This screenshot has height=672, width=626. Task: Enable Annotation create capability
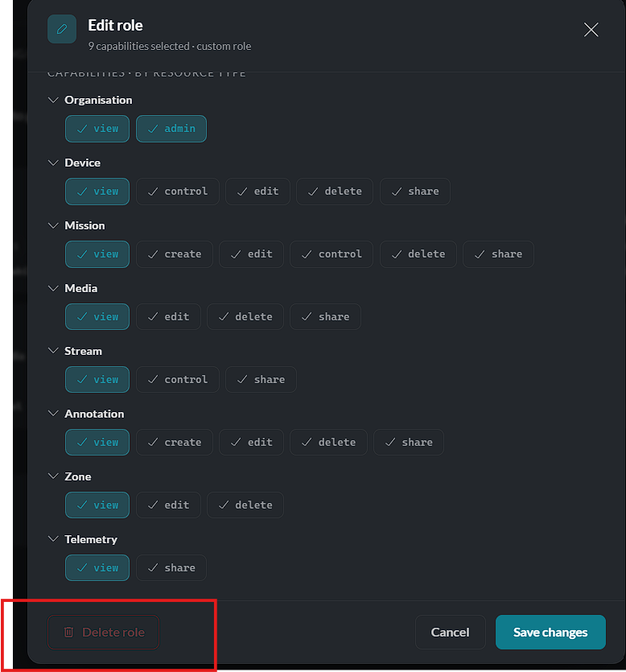point(175,443)
